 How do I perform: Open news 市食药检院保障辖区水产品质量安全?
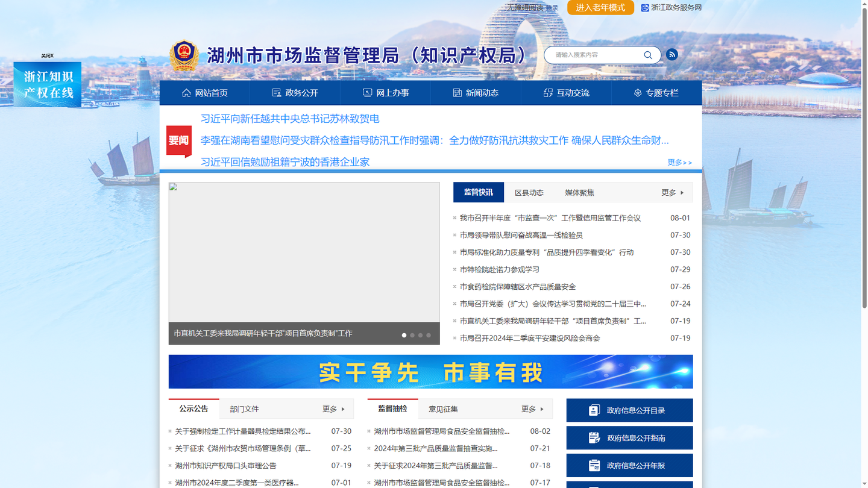(x=518, y=287)
